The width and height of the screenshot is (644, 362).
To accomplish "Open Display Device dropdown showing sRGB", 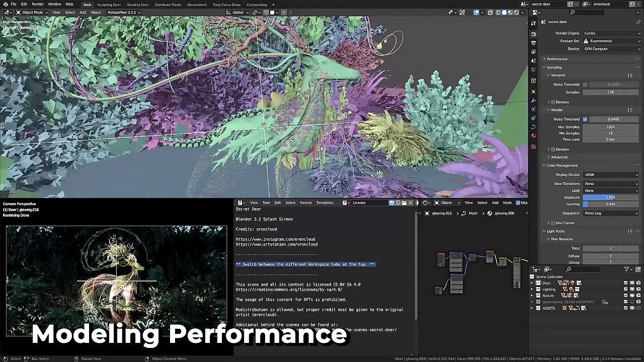I will 611,175.
